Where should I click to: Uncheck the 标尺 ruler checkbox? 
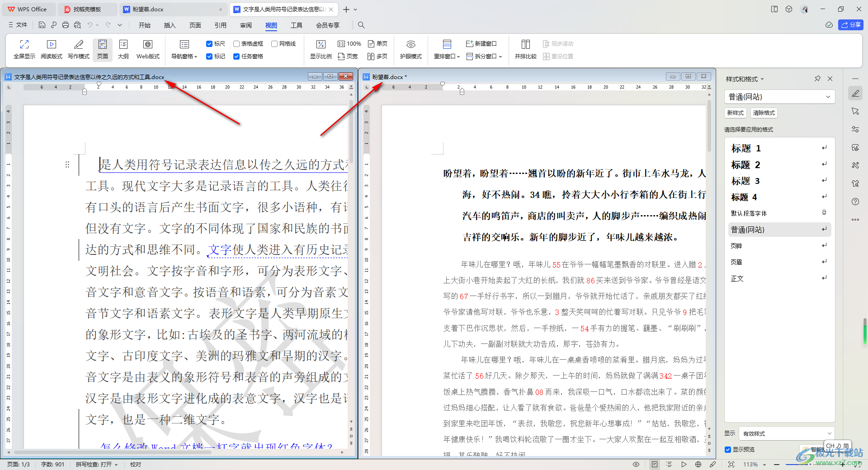[x=209, y=44]
